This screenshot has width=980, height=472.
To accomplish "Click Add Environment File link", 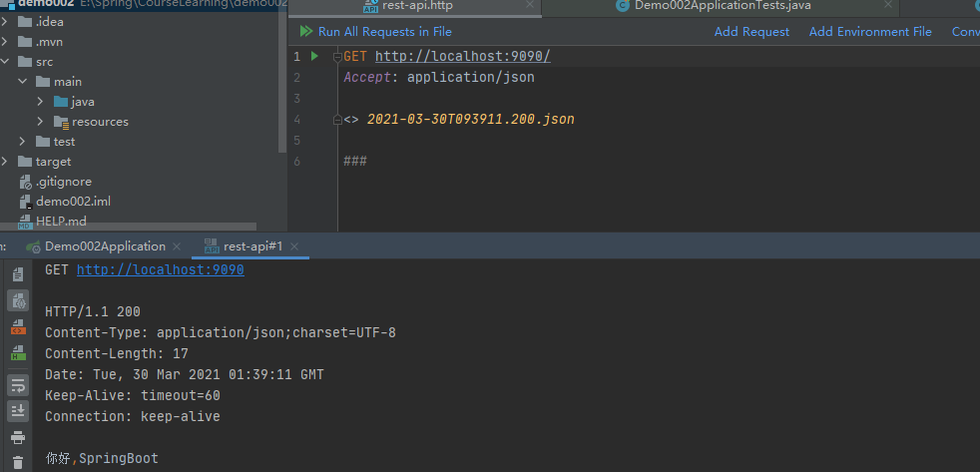I will (870, 32).
